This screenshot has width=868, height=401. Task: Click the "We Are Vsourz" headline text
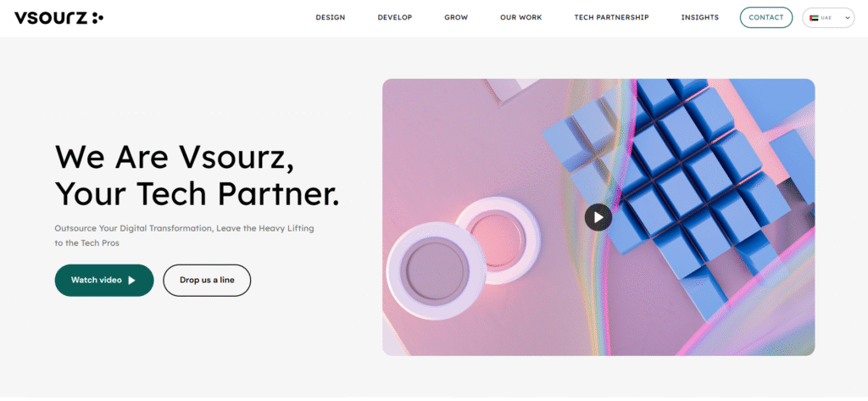[175, 157]
